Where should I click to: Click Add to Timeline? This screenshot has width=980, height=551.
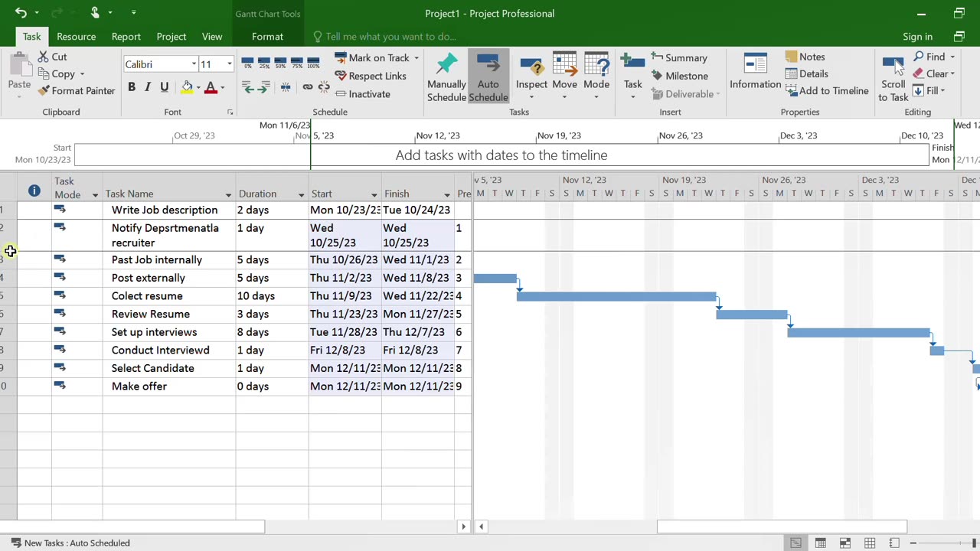point(827,90)
